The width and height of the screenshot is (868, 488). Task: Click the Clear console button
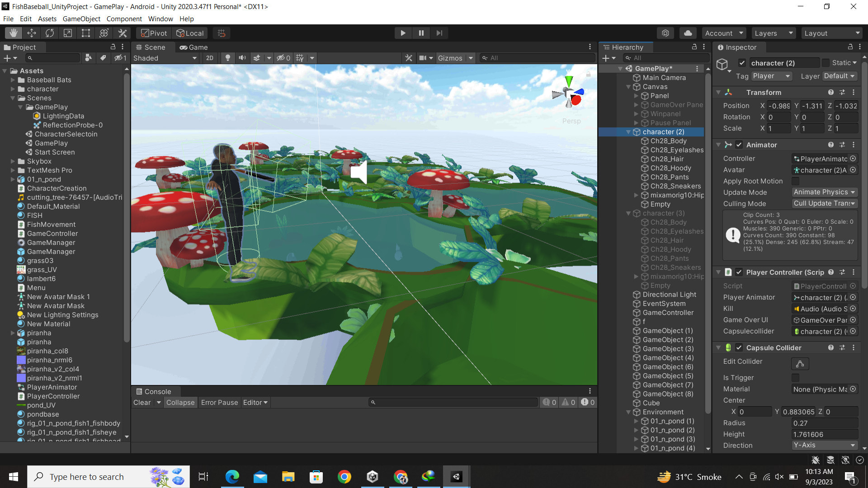pyautogui.click(x=142, y=403)
